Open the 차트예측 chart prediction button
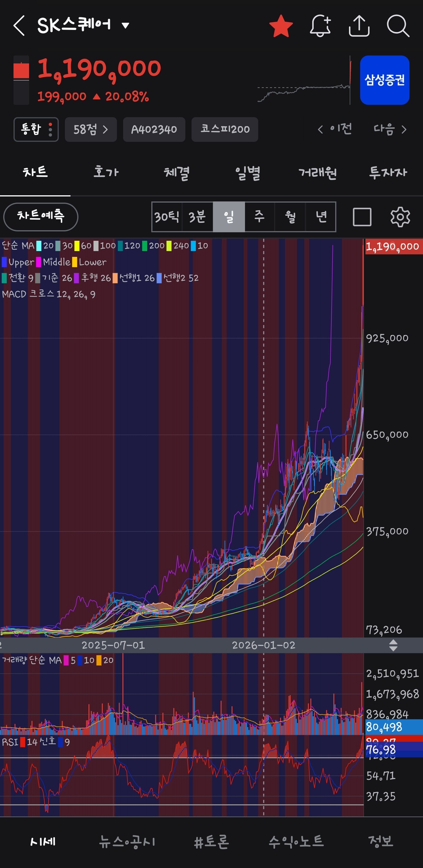This screenshot has width=423, height=868. pos(41,217)
